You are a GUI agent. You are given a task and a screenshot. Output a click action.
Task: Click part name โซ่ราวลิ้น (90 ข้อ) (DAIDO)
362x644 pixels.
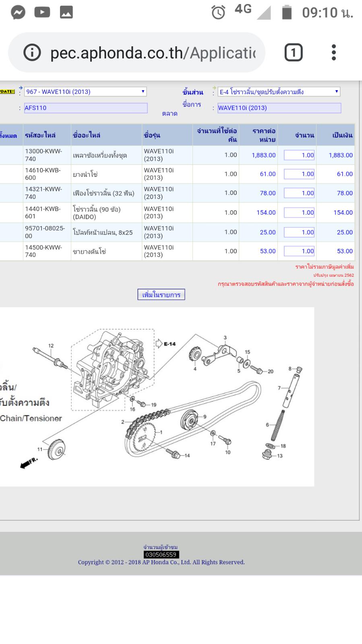pos(97,213)
